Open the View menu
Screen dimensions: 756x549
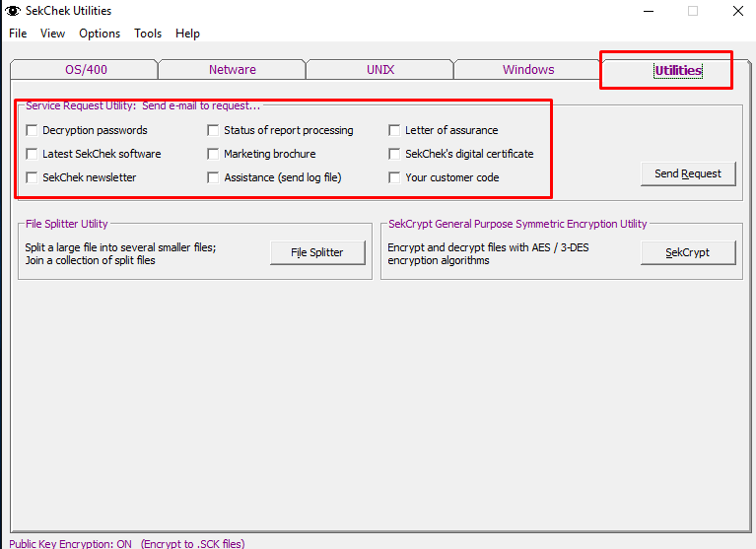coord(52,34)
